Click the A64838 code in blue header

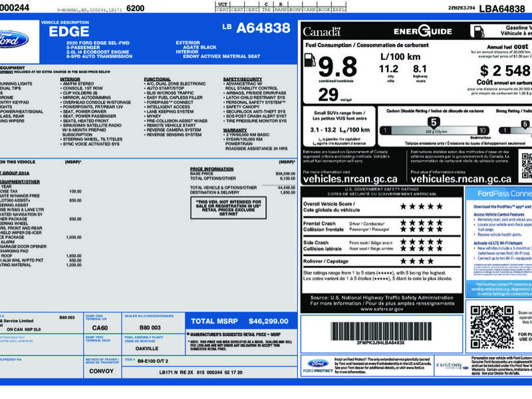(x=263, y=28)
